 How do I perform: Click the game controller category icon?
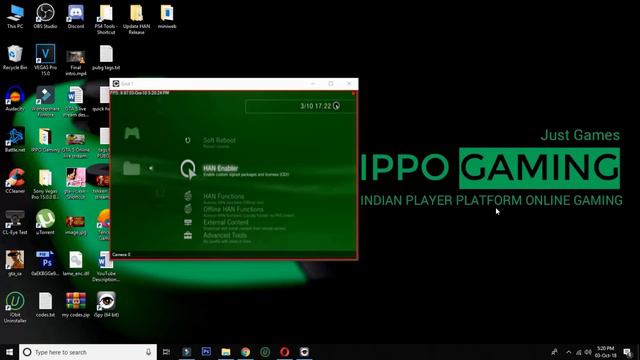pos(132,133)
